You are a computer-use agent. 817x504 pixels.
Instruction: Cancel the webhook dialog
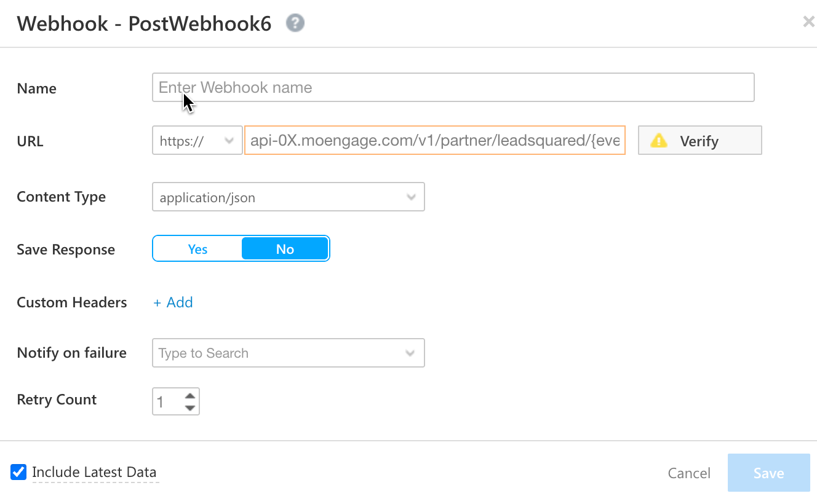(x=689, y=473)
